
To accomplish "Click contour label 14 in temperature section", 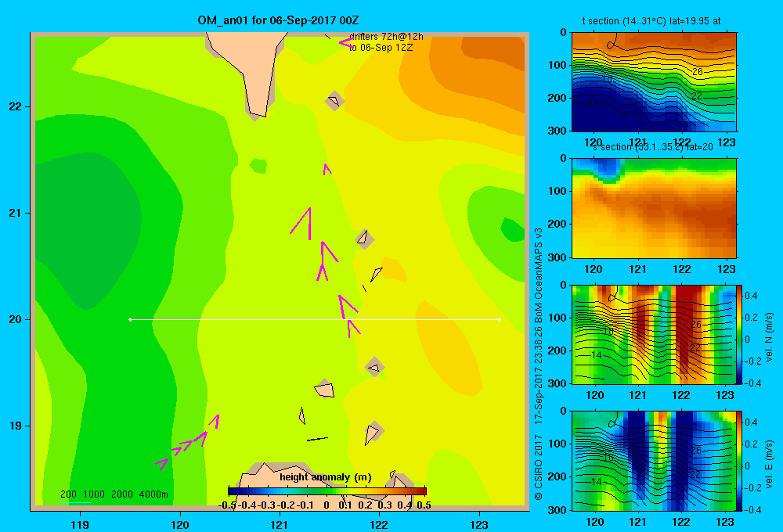I will point(594,102).
